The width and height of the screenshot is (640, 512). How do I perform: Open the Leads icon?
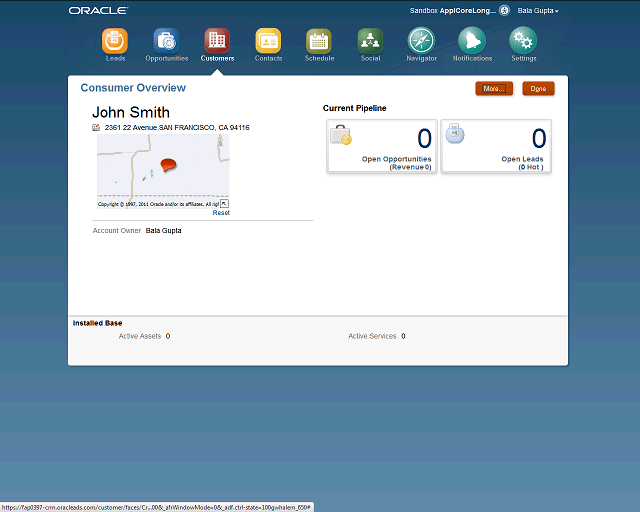[x=115, y=40]
